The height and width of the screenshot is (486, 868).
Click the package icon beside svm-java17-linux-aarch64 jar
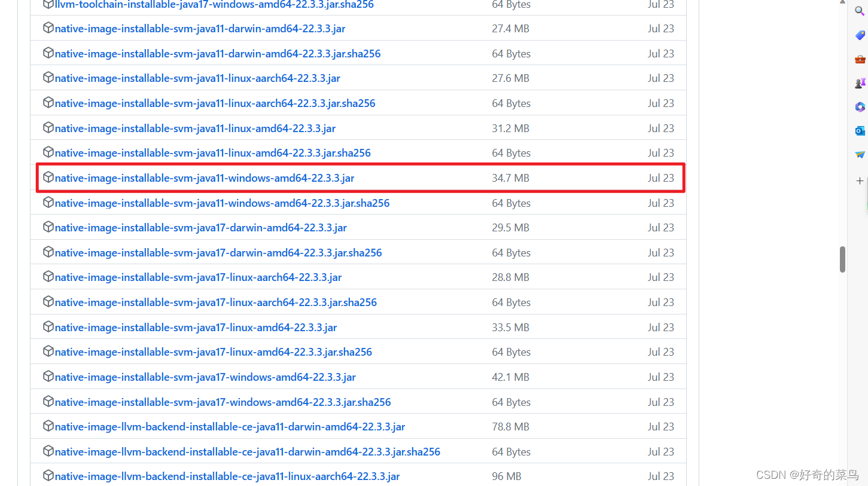click(x=48, y=277)
